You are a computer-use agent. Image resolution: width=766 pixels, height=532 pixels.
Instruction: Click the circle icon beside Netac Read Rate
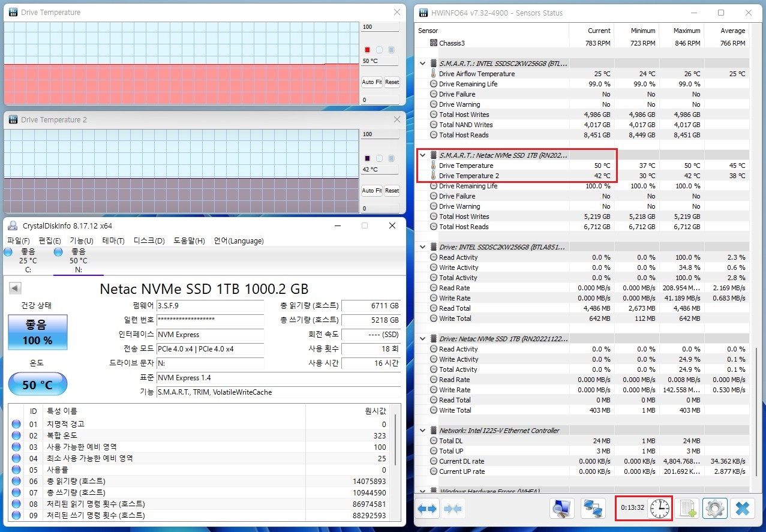[x=434, y=380]
